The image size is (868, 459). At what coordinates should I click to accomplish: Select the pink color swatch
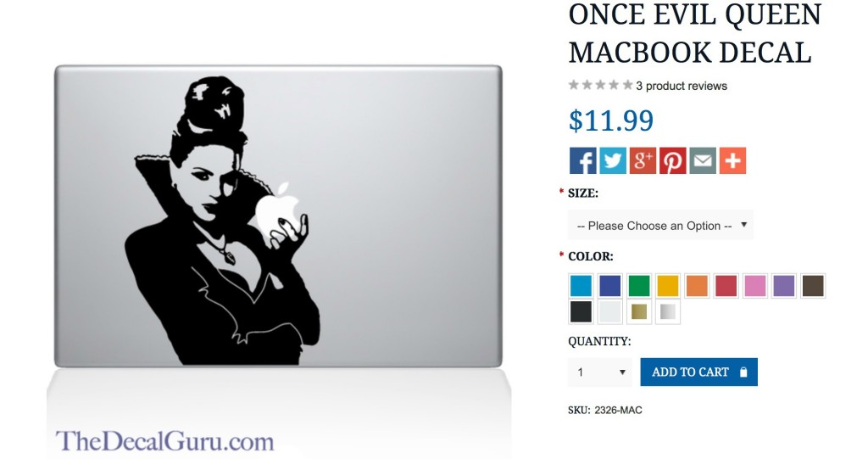pos(755,286)
